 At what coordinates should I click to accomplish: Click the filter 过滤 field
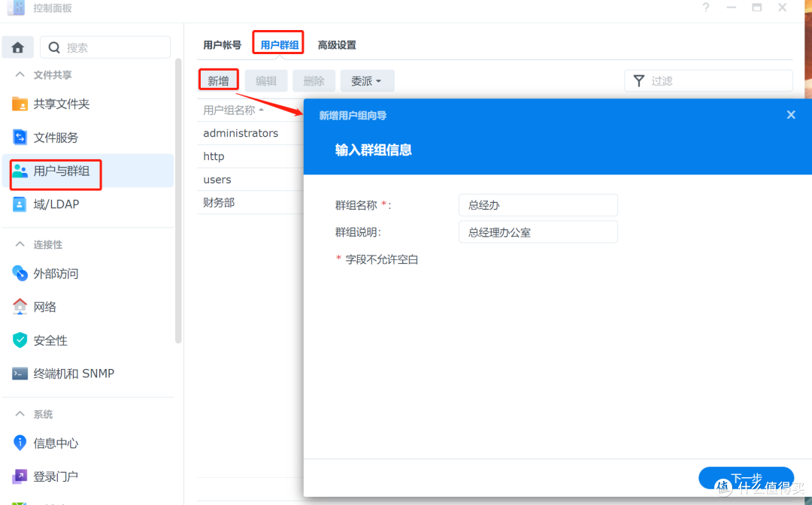tap(707, 80)
